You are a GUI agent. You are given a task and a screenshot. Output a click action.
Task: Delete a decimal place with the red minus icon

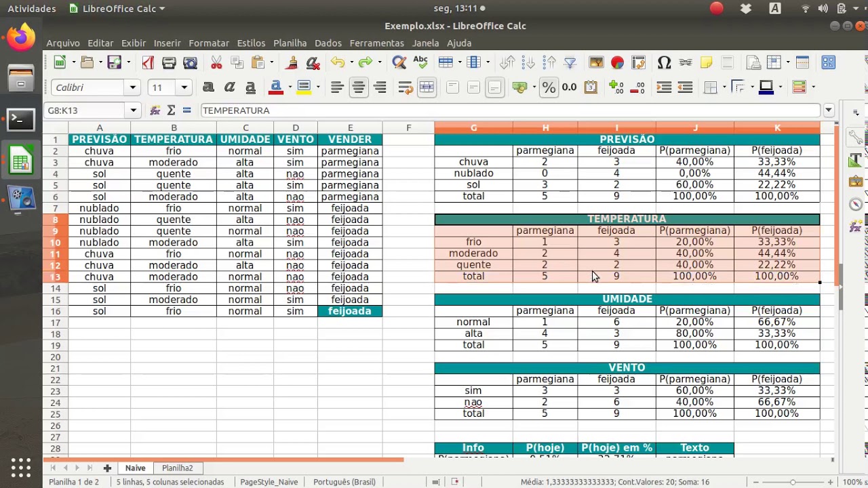[637, 87]
